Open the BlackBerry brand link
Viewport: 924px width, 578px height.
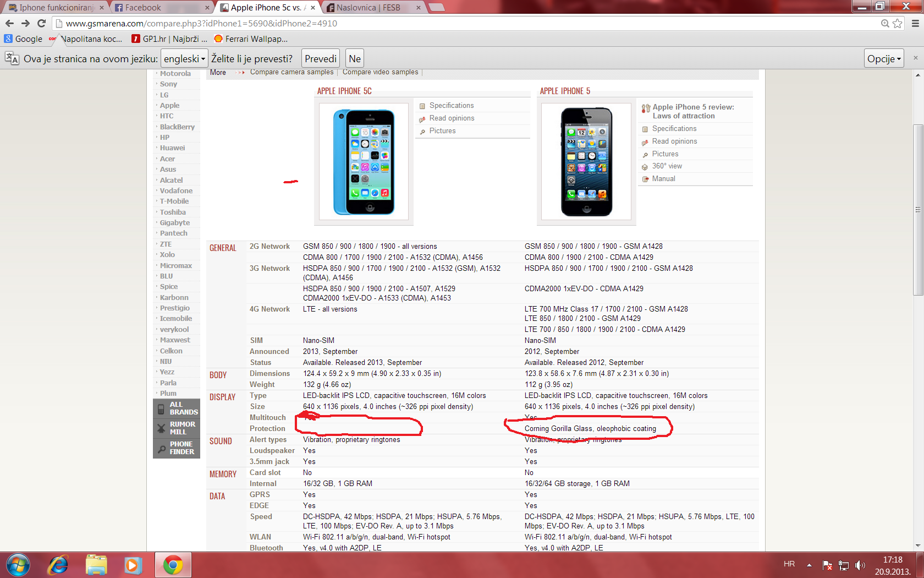point(177,127)
